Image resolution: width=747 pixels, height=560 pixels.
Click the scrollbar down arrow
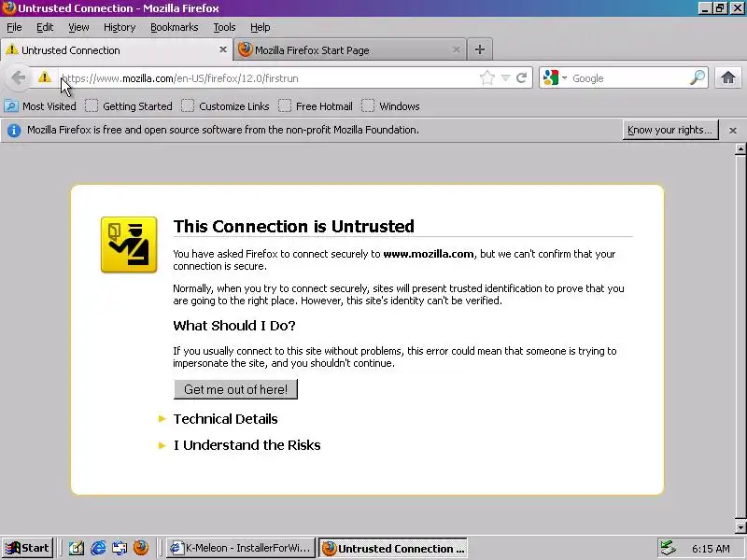tap(740, 527)
